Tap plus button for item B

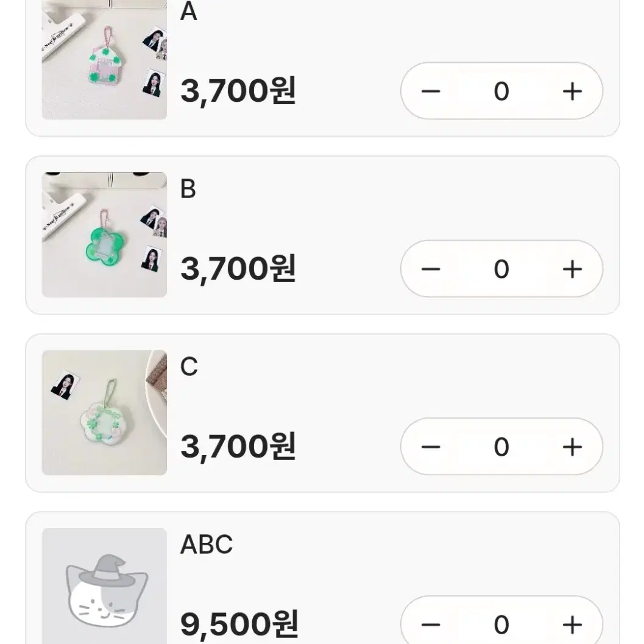click(x=572, y=269)
